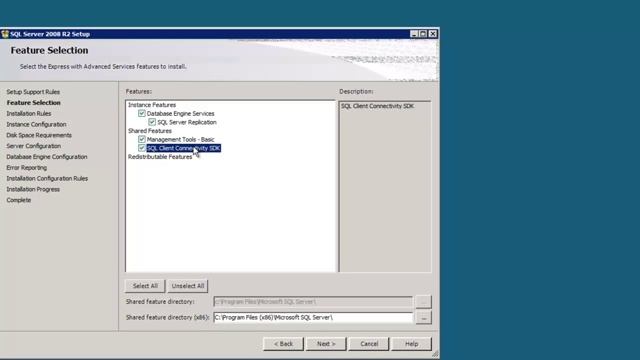Viewport: 640px width, 360px height.
Task: Select the Management Tools - Basic feature label
Action: click(x=180, y=139)
